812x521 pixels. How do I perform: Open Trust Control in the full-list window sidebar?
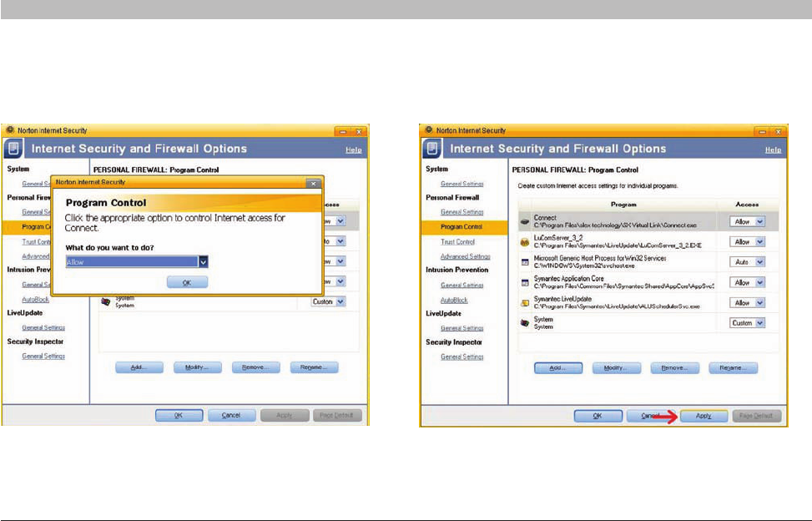click(457, 242)
